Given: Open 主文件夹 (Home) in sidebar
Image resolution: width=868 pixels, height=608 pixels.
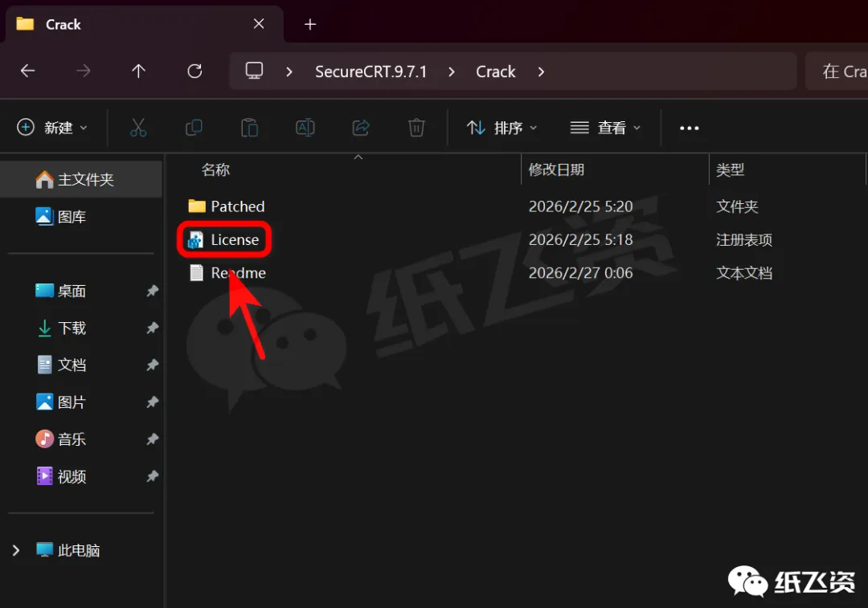Looking at the screenshot, I should [81, 179].
